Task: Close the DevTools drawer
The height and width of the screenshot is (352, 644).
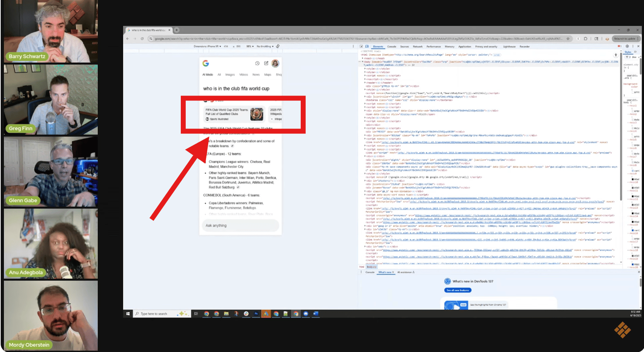Action: [x=639, y=272]
